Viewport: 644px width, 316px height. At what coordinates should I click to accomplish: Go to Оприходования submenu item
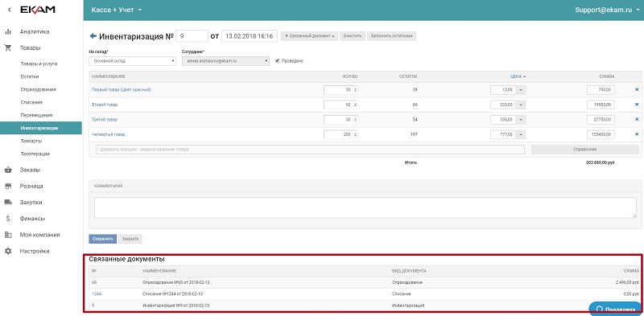(38, 89)
